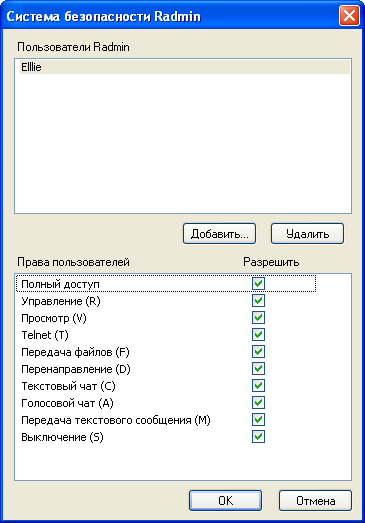Disable the Голосовой чат (A) checkbox
Image resolution: width=365 pixels, height=523 pixels.
(x=259, y=403)
